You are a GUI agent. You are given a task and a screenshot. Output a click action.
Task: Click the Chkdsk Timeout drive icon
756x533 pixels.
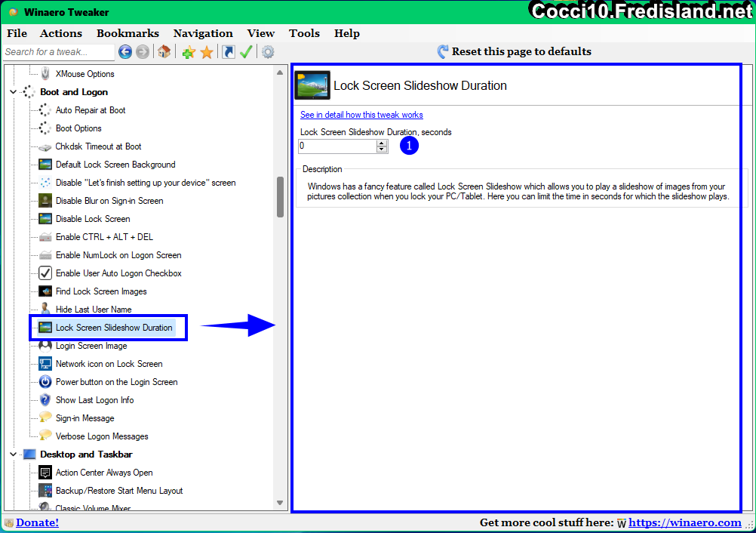[45, 146]
